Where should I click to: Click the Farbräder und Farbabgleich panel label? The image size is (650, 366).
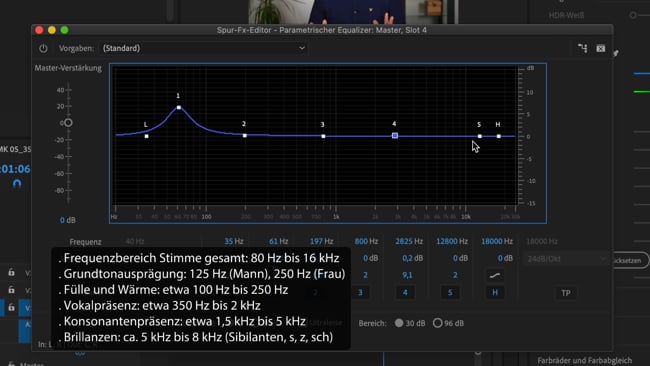click(585, 360)
